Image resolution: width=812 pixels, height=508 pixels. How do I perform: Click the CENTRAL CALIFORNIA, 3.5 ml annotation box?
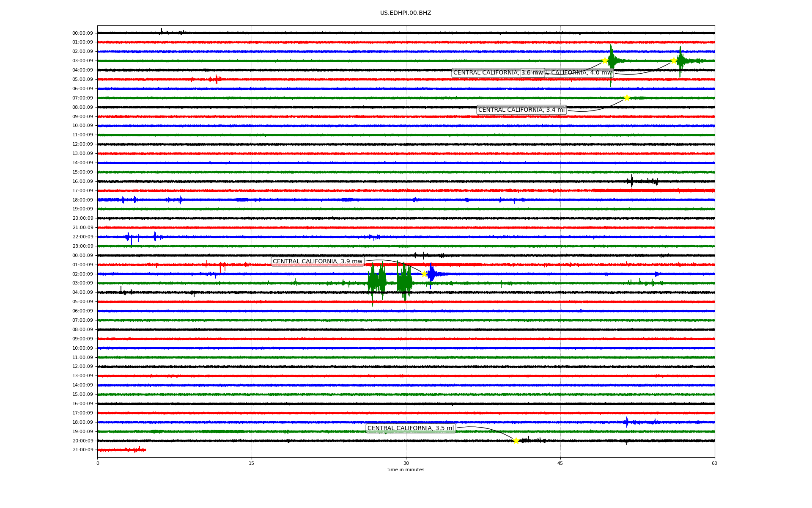pyautogui.click(x=410, y=428)
